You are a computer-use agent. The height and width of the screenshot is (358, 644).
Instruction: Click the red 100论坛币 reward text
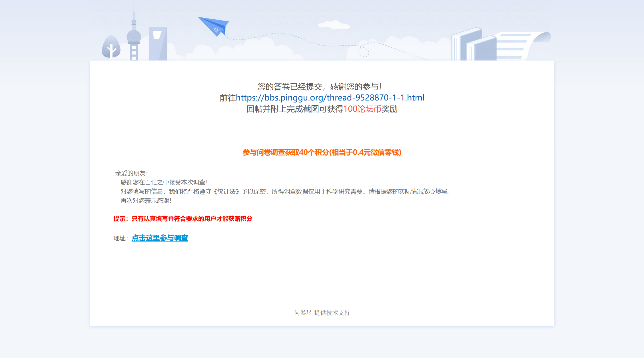coord(362,109)
